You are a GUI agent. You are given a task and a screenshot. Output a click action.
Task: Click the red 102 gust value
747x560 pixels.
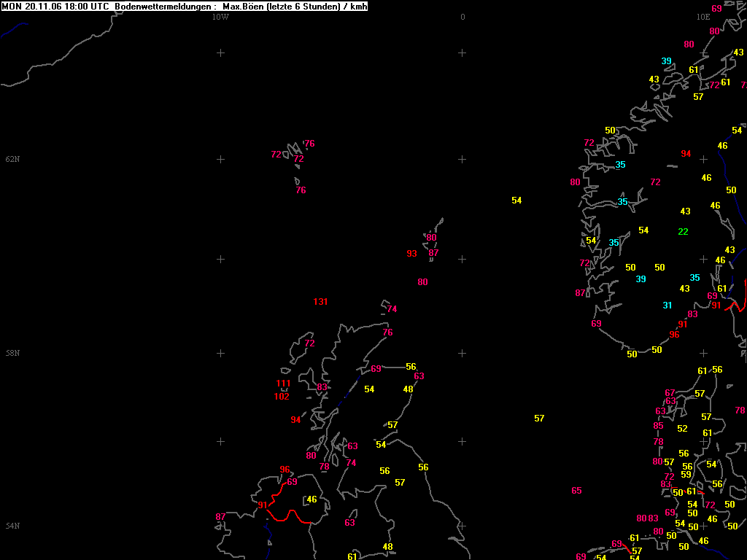(282, 397)
